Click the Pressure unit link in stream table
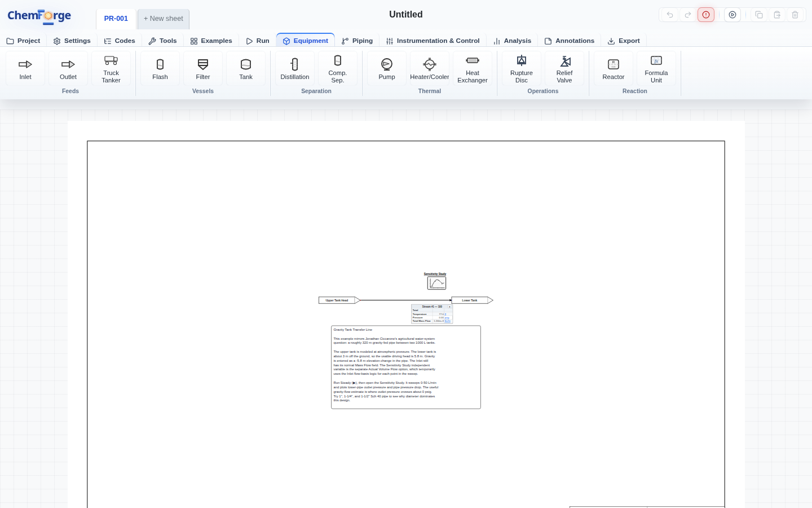 (447, 317)
